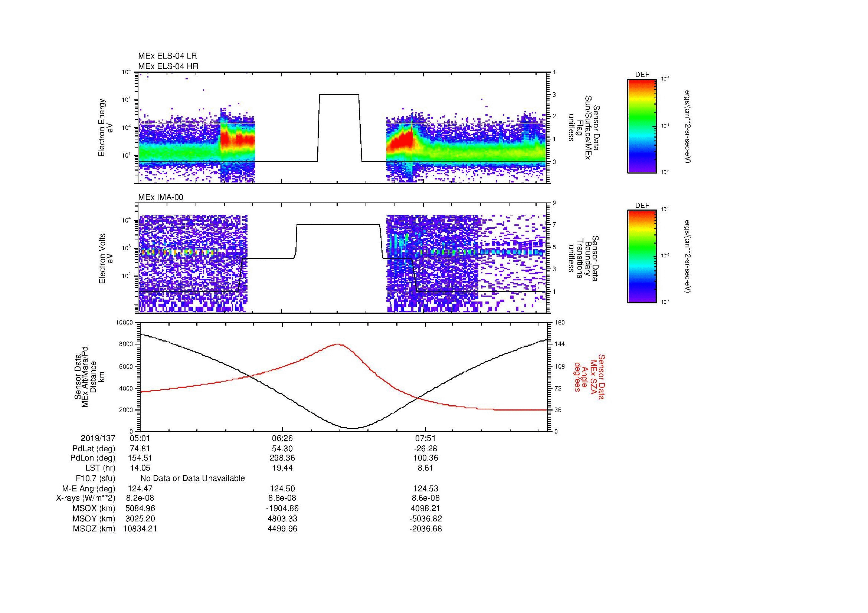This screenshot has width=868, height=613.
Task: Click the MSOZ value -2036.68
Action: point(425,529)
